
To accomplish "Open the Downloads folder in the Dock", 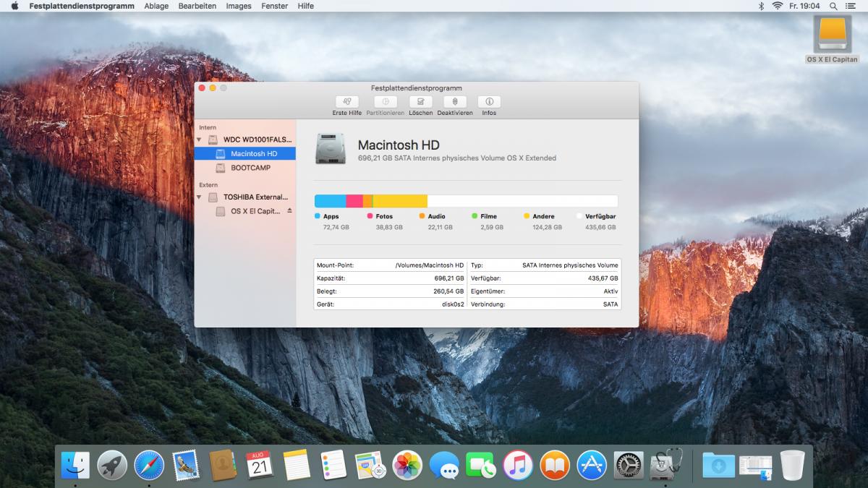I will pyautogui.click(x=718, y=465).
